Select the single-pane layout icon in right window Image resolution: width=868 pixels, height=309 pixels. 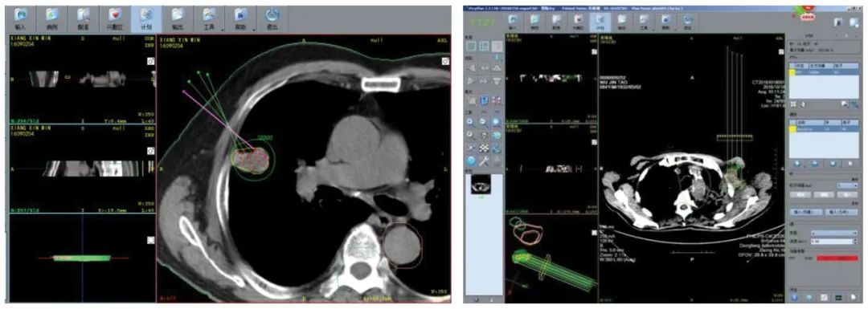471,46
